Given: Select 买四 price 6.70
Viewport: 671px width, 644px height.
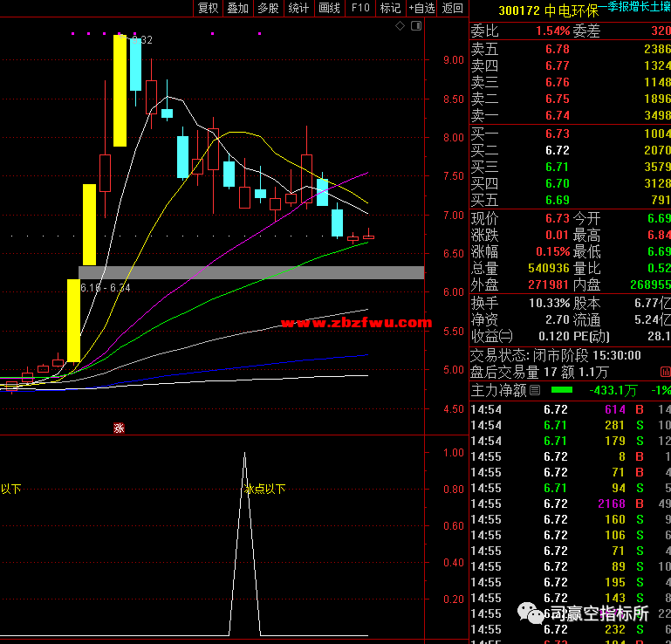Looking at the screenshot, I should coord(558,183).
